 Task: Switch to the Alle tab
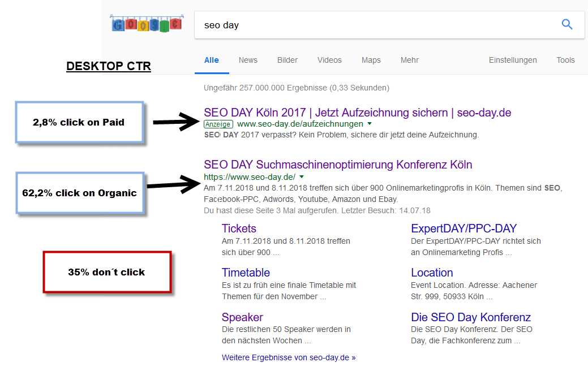[212, 60]
